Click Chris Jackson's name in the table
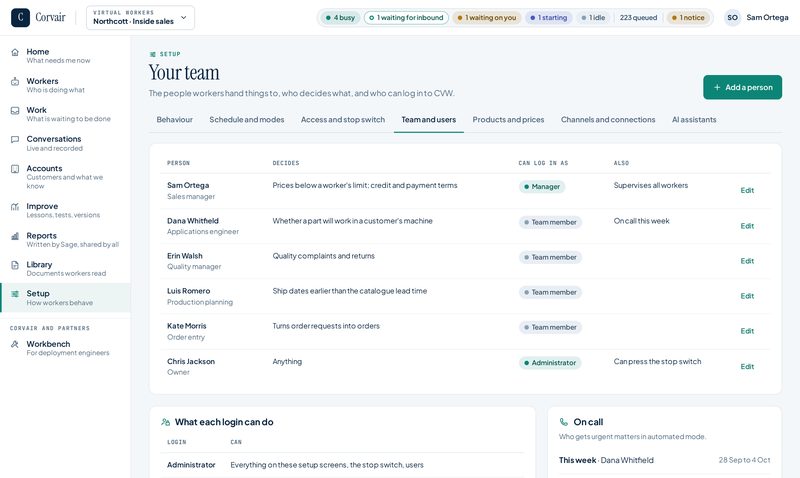 pos(191,361)
